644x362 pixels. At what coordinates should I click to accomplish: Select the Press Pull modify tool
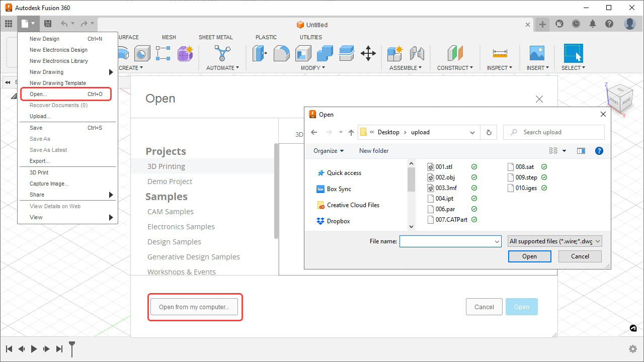pyautogui.click(x=259, y=53)
